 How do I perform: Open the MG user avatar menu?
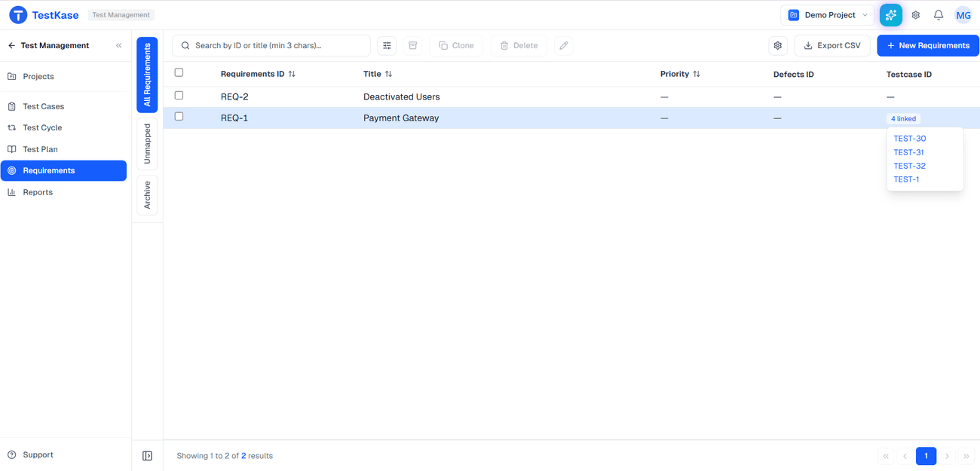[963, 15]
